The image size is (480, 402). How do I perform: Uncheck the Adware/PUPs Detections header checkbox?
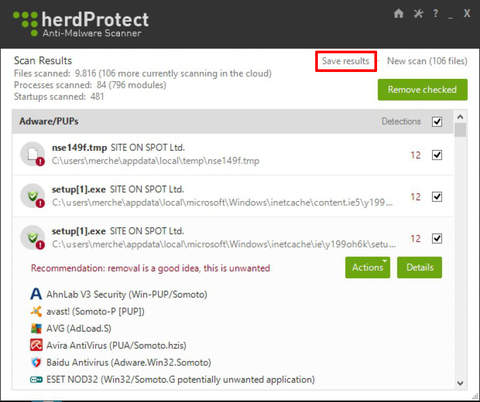437,122
